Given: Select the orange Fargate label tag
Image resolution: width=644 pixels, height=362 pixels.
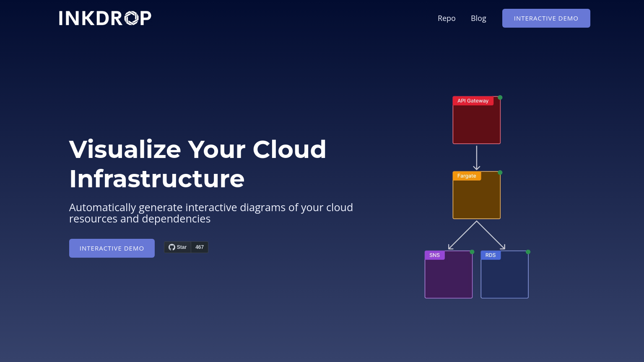Looking at the screenshot, I should [467, 176].
